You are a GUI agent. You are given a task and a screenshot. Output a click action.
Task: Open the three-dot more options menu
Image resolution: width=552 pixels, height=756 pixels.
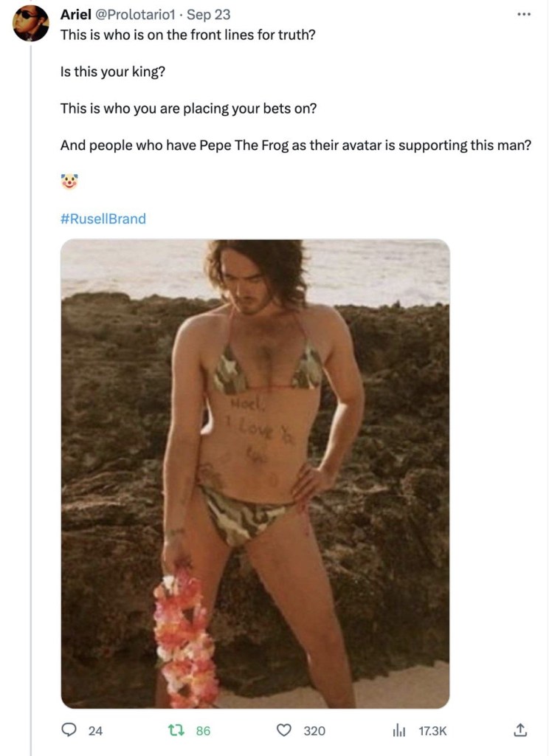pos(523,15)
